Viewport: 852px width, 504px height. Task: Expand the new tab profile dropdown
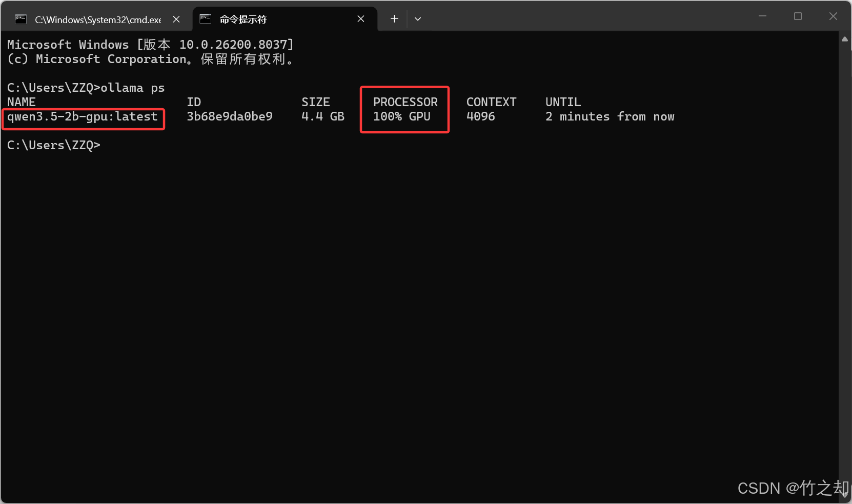coord(418,19)
